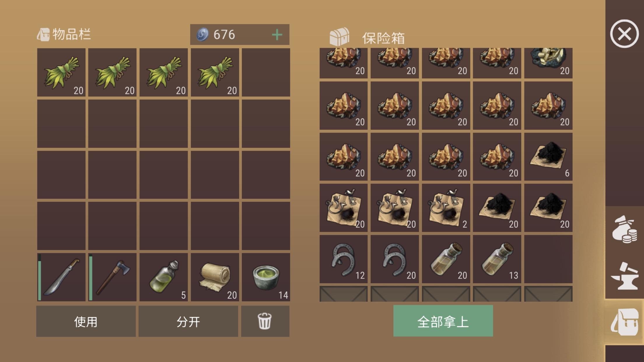Open the anvil crafting tab
Viewport: 644px width, 362px height.
point(624,276)
